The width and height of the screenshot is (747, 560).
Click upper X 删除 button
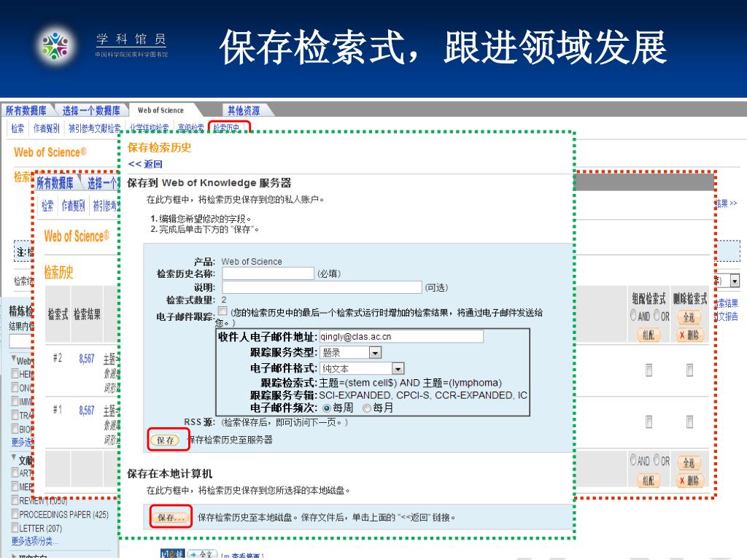click(689, 335)
